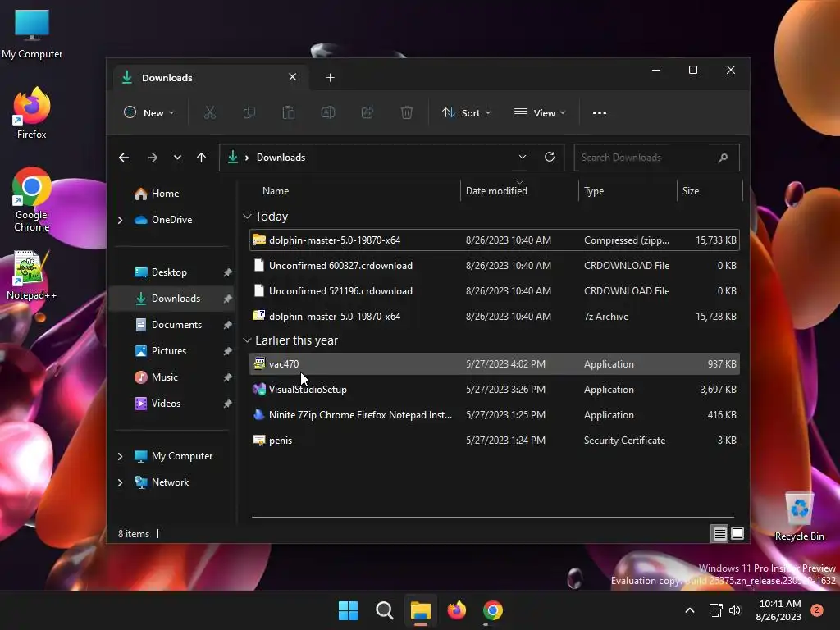Select Unconfirmed 600327.crdownload file
Viewport: 840px width, 630px height.
pyautogui.click(x=495, y=266)
